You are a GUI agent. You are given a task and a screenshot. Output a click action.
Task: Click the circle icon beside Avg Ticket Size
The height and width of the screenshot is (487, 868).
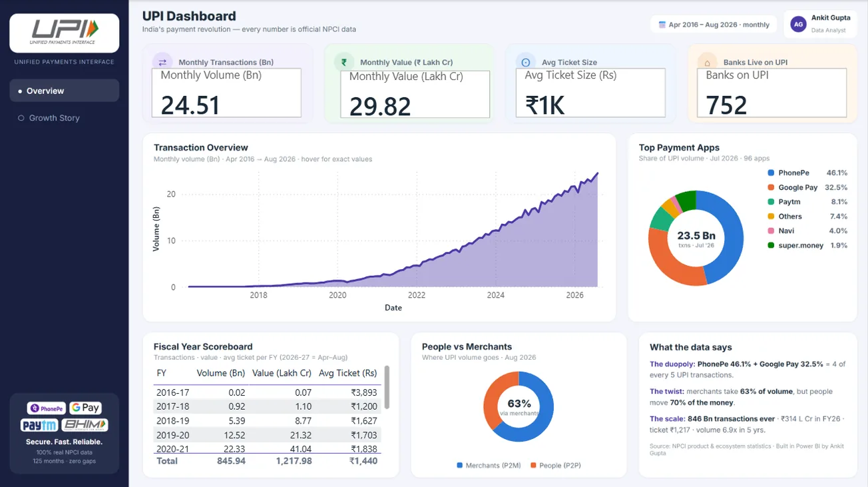[x=526, y=62]
